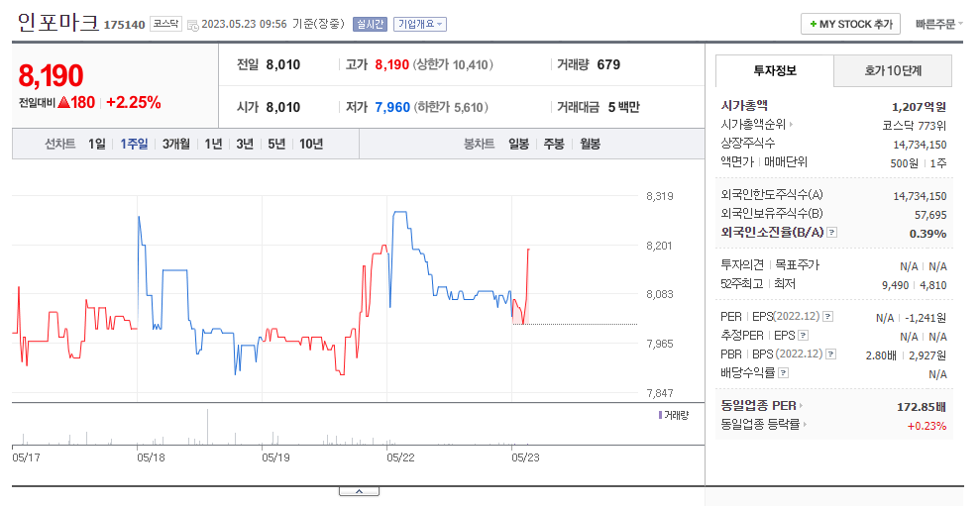This screenshot has height=506, width=980.
Task: Click the 고가 value 8,190
Action: pyautogui.click(x=391, y=64)
